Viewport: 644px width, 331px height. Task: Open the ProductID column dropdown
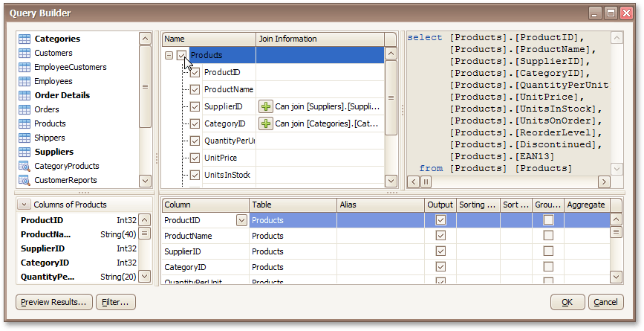(x=241, y=220)
